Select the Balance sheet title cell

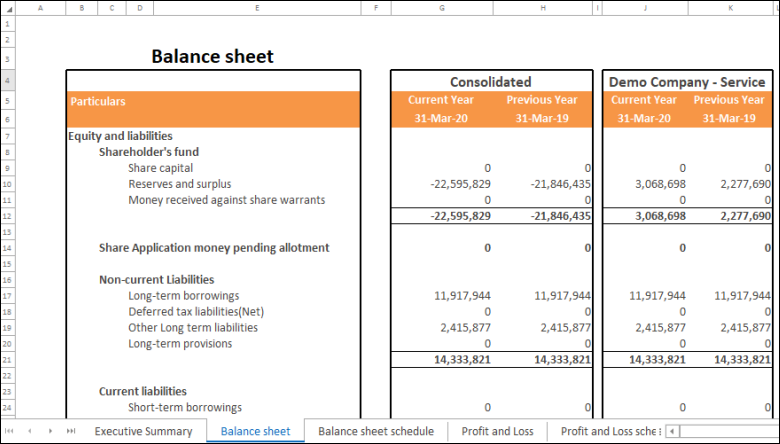tap(212, 57)
